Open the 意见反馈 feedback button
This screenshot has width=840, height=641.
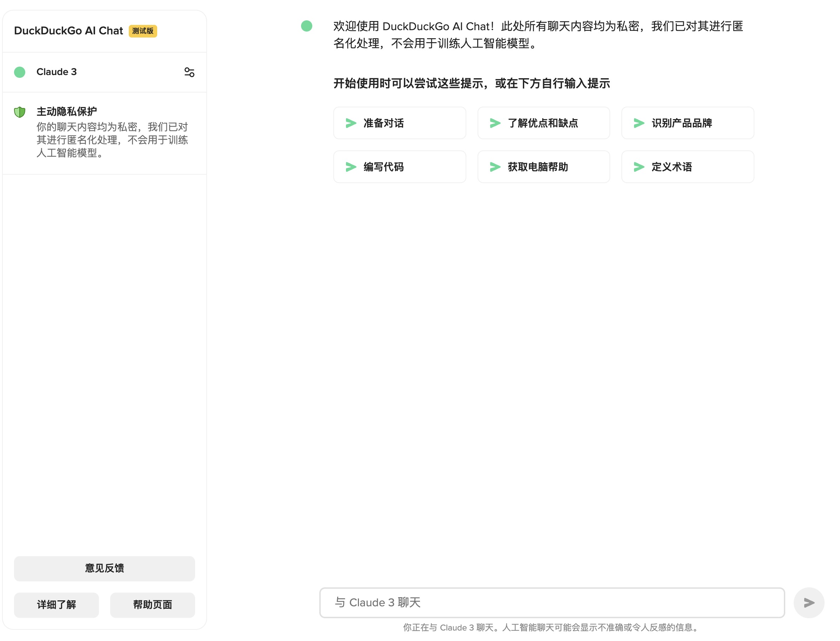click(x=104, y=568)
